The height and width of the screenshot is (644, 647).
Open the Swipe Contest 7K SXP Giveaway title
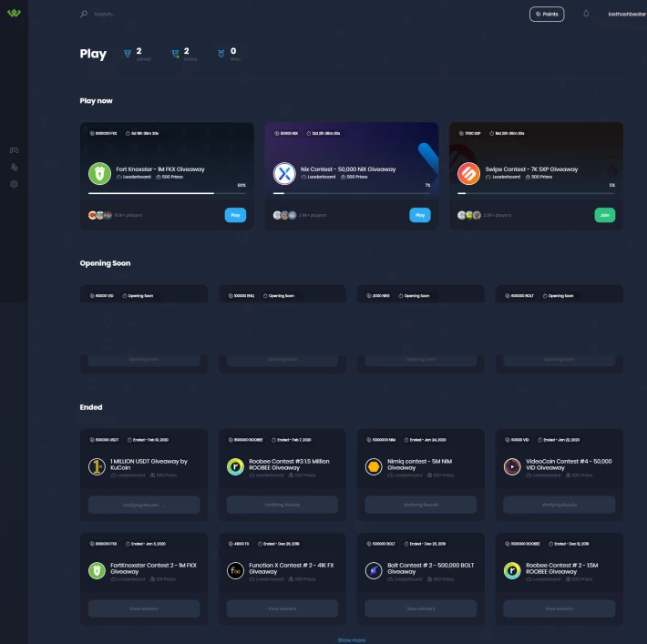tap(531, 169)
